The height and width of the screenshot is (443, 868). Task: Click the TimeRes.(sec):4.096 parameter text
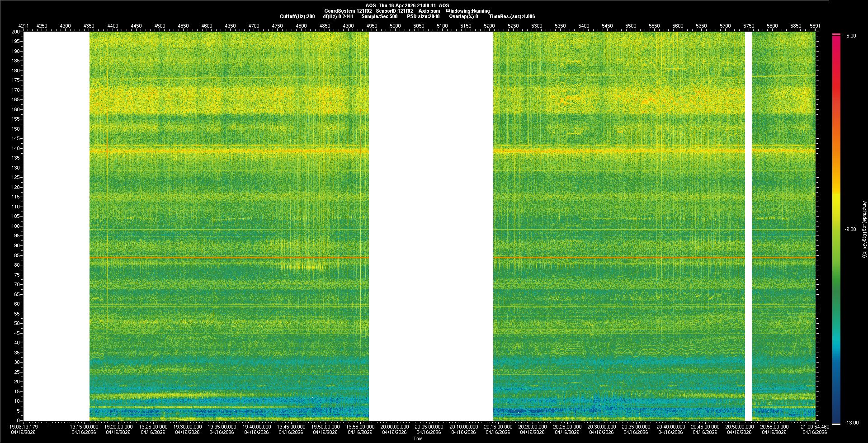pyautogui.click(x=512, y=16)
